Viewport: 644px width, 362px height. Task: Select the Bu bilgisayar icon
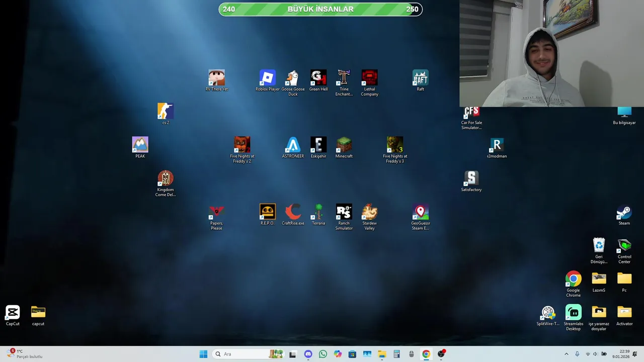(x=624, y=116)
